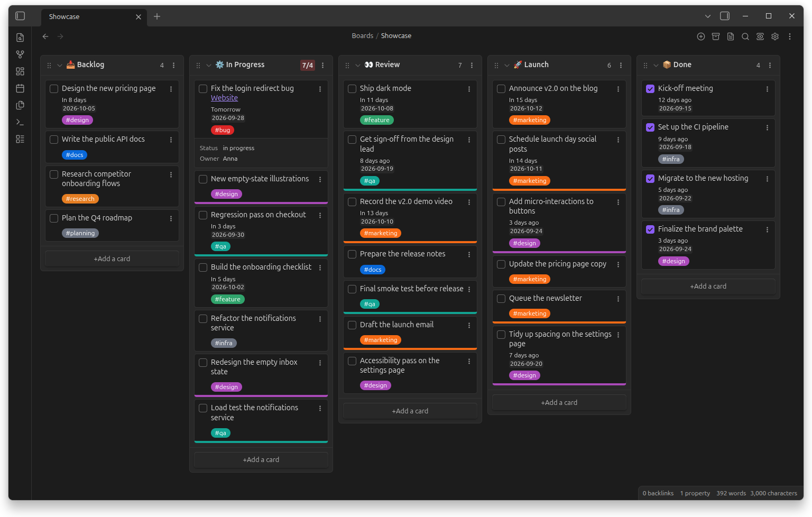
Task: Collapse the Review list chevron
Action: [x=358, y=66]
